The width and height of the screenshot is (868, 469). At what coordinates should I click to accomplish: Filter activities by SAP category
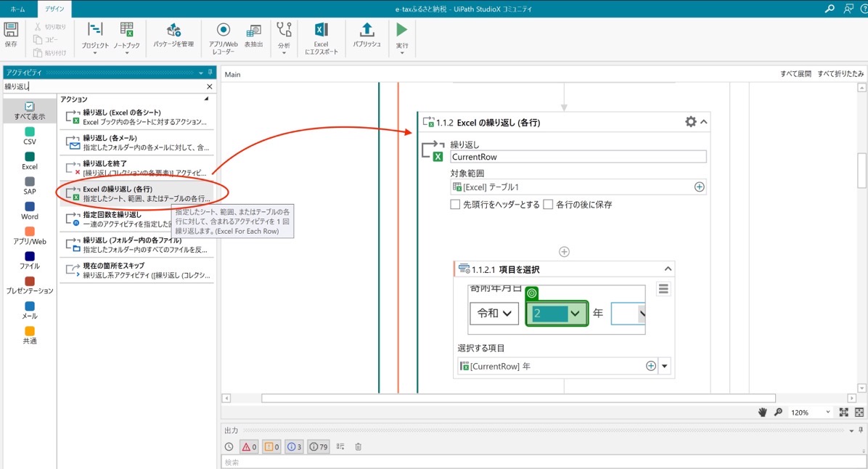[x=30, y=186]
